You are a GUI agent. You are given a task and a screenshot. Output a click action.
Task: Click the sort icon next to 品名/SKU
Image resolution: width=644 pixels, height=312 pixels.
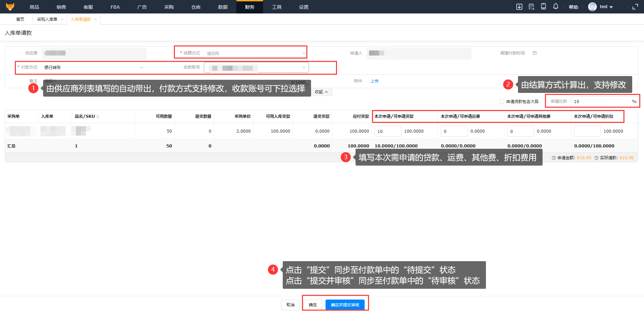coord(98,117)
